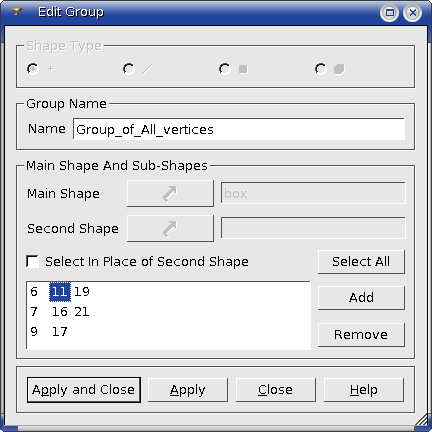432x432 pixels.
Task: Select sub-shape ID 21 in the list
Action: [x=82, y=312]
